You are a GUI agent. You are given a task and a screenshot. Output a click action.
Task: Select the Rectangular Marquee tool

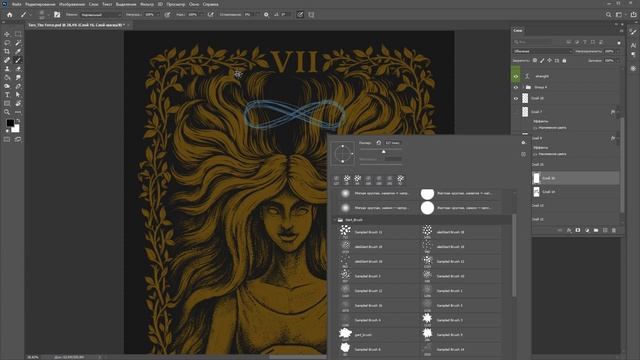click(x=18, y=34)
